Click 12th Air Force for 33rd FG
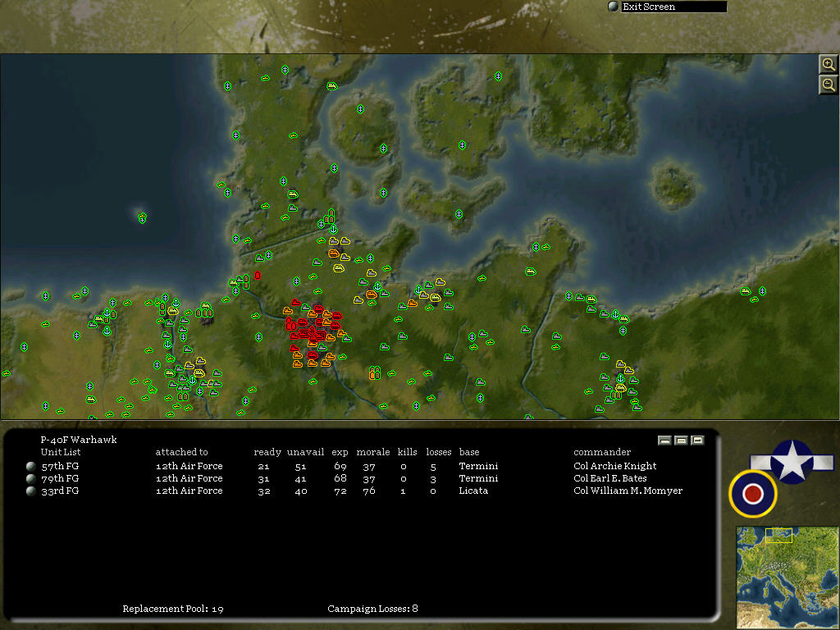Image resolution: width=840 pixels, height=630 pixels. [189, 491]
